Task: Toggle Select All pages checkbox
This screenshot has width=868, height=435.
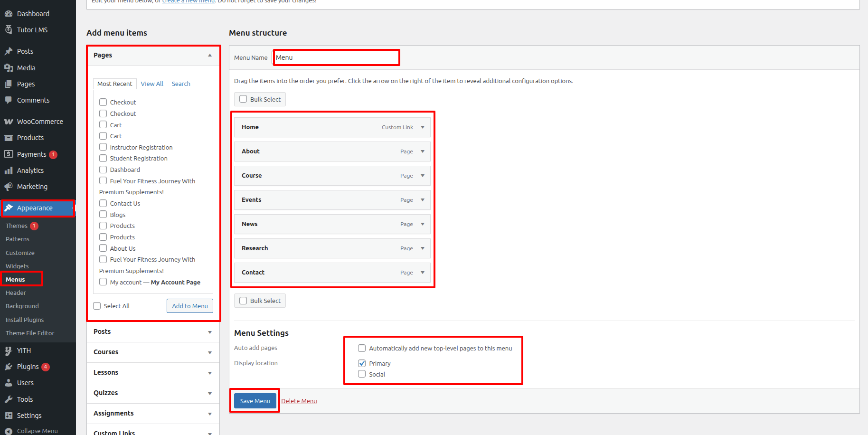Action: (x=97, y=306)
